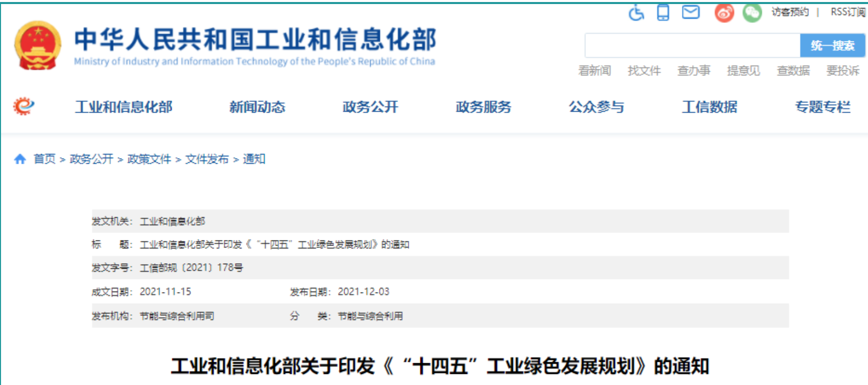The image size is (868, 385).
Task: Open the 专题专栏 navigation item
Action: [823, 107]
